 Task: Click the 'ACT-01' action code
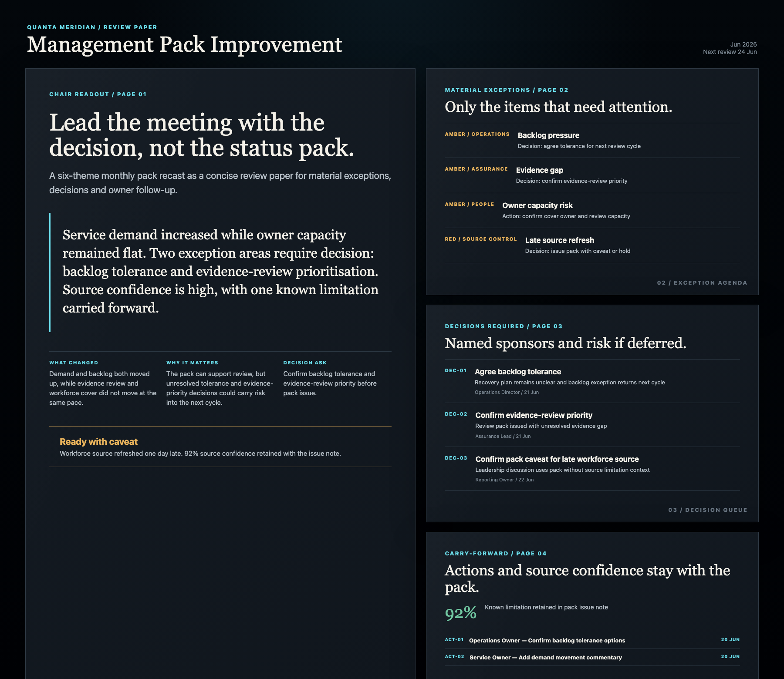click(454, 640)
